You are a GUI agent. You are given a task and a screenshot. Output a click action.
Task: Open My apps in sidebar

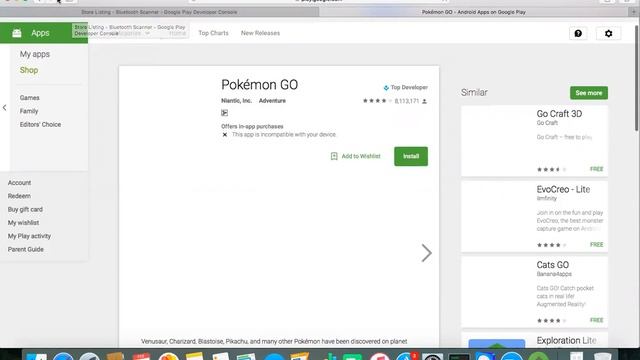tap(35, 54)
